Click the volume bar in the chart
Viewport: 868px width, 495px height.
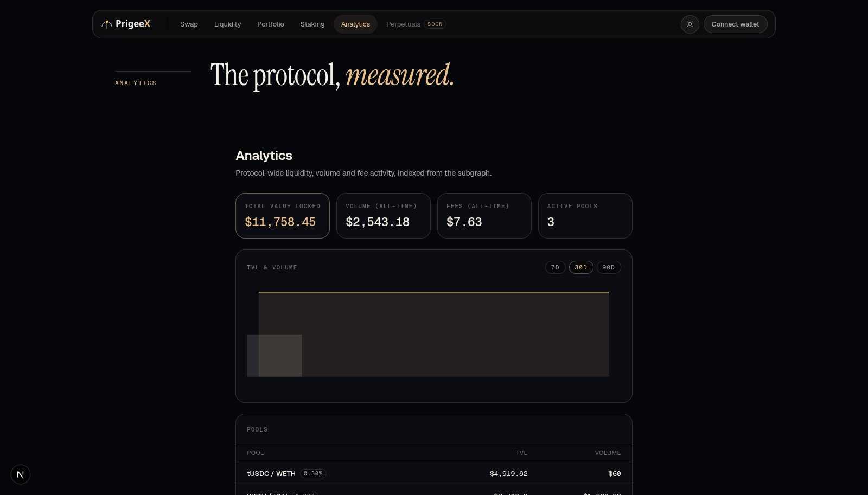click(275, 356)
